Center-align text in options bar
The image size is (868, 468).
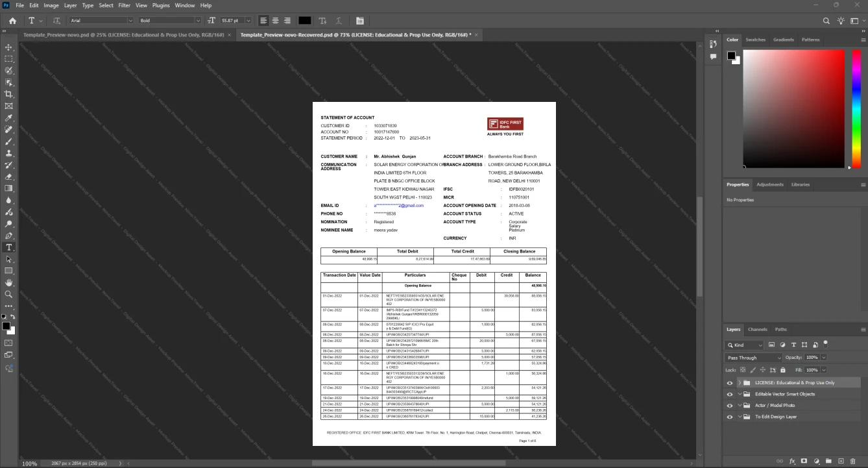coord(275,21)
